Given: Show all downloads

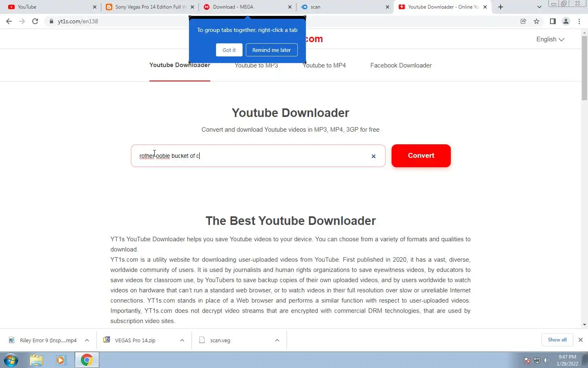Looking at the screenshot, I should tap(557, 340).
